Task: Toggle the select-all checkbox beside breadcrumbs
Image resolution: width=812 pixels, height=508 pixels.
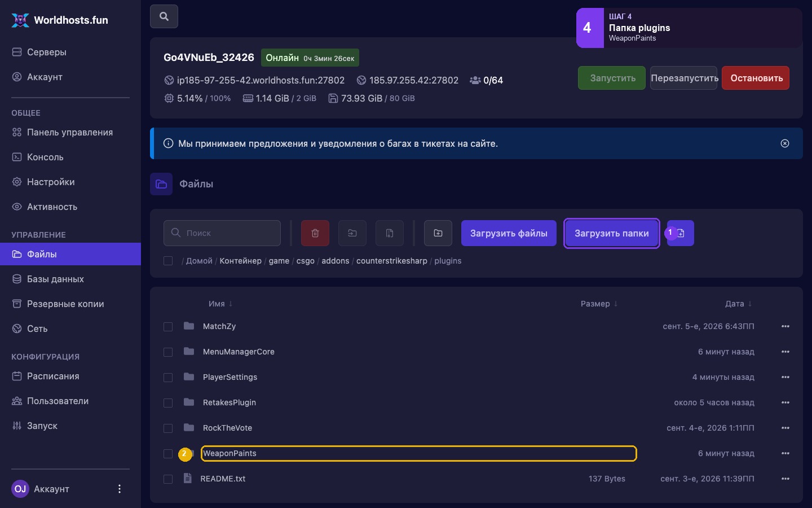Action: click(x=168, y=261)
